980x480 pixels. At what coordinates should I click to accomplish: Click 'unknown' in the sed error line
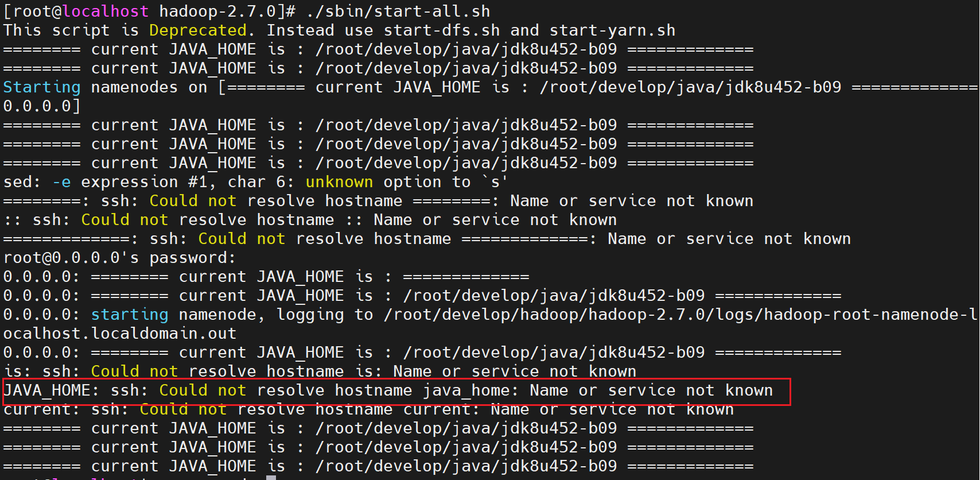[339, 182]
